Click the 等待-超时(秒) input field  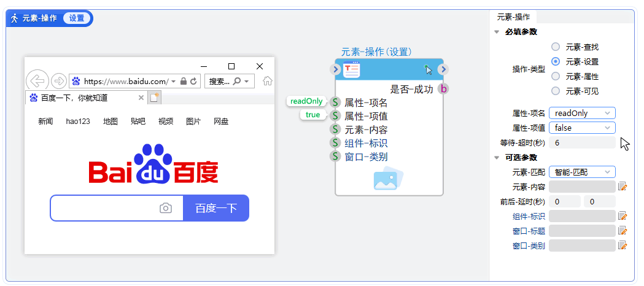(x=582, y=143)
